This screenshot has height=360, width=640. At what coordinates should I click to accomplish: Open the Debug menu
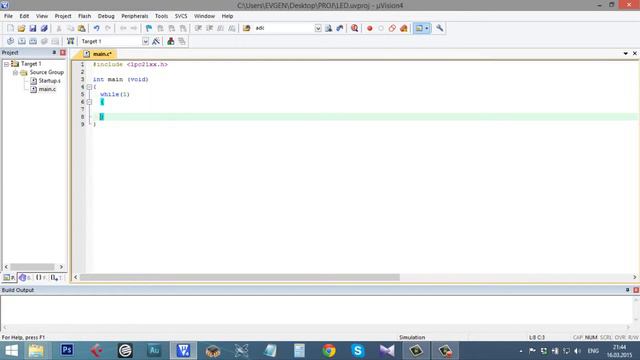click(x=106, y=16)
